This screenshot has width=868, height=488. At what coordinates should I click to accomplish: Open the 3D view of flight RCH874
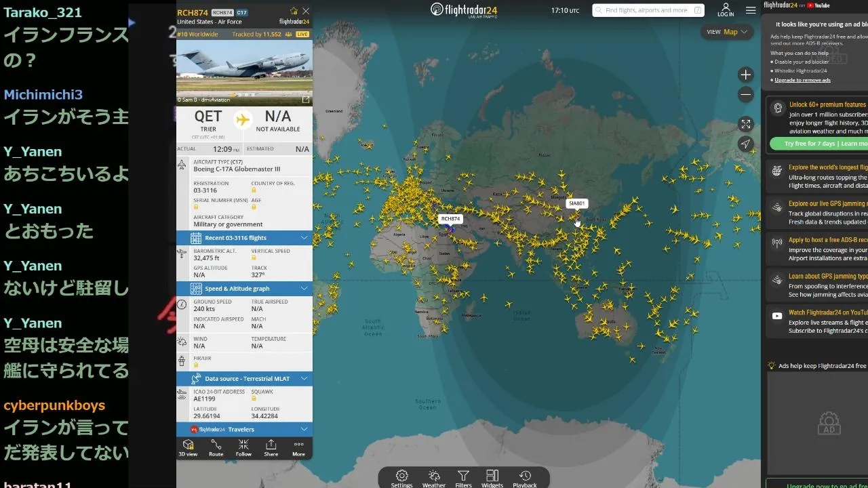click(188, 448)
